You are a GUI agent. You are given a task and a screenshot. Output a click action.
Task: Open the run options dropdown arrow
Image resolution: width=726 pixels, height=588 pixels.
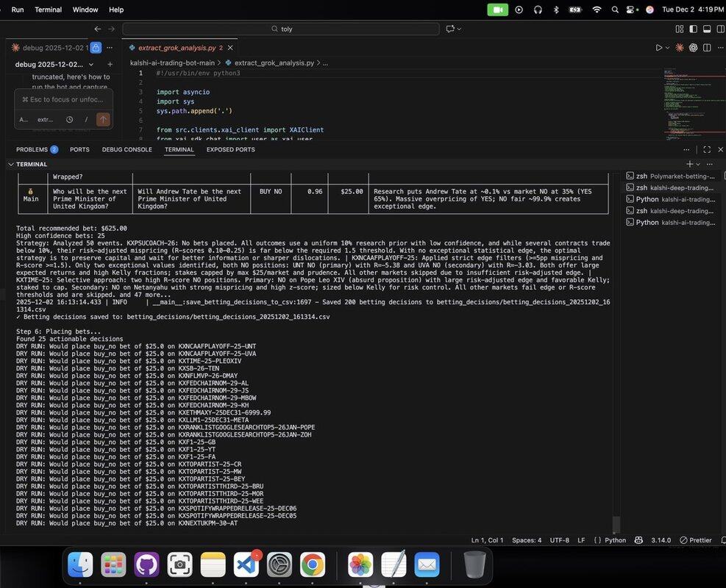668,48
